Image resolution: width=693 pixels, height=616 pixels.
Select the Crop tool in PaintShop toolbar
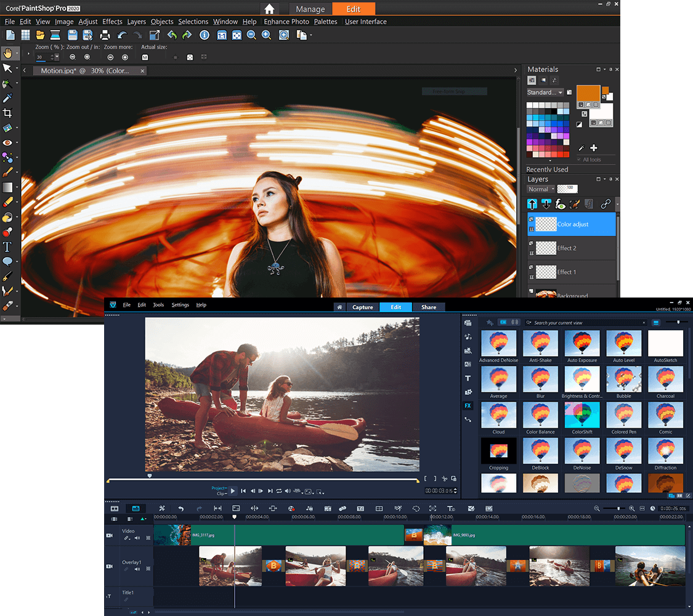click(7, 113)
